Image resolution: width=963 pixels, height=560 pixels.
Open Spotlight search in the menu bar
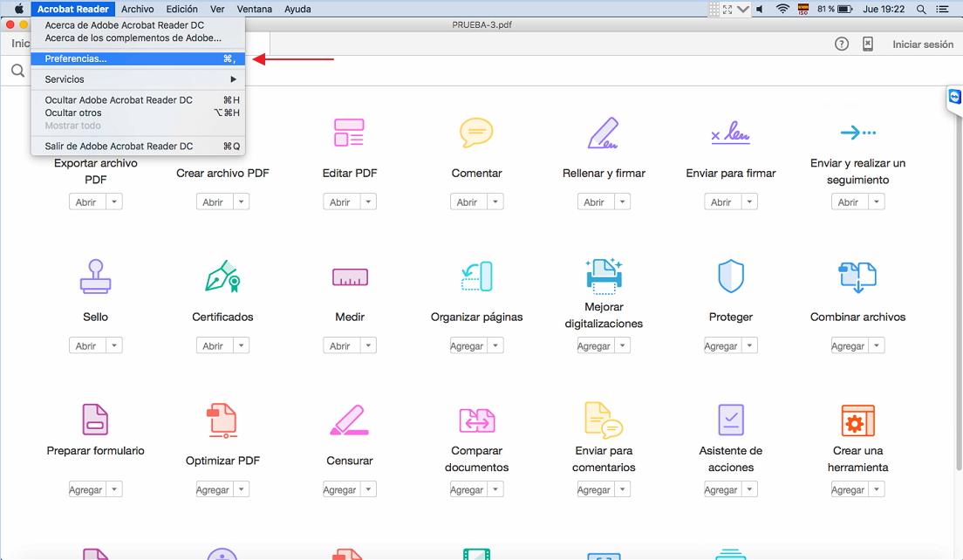pos(921,10)
